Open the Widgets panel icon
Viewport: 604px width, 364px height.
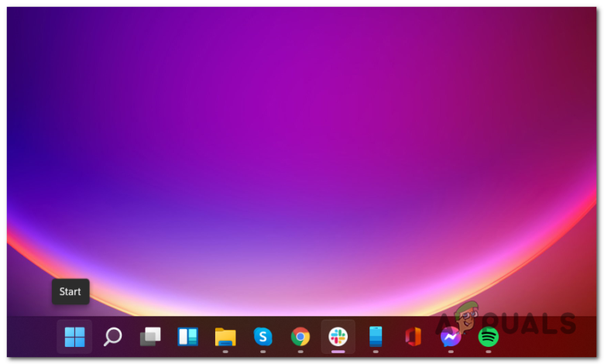coord(187,337)
